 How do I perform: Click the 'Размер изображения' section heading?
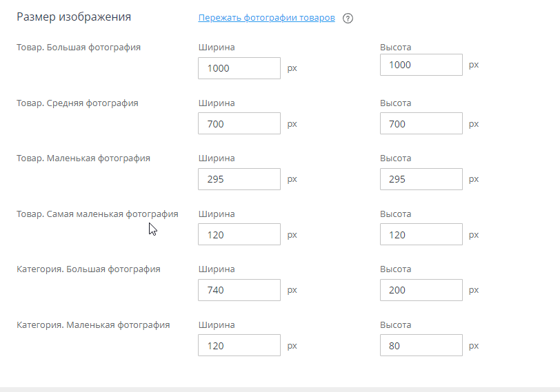tap(74, 17)
